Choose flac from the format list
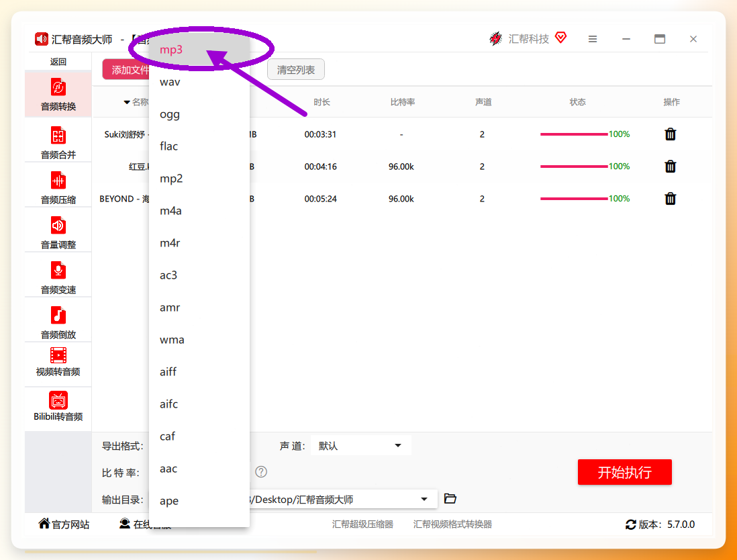 [x=199, y=146]
